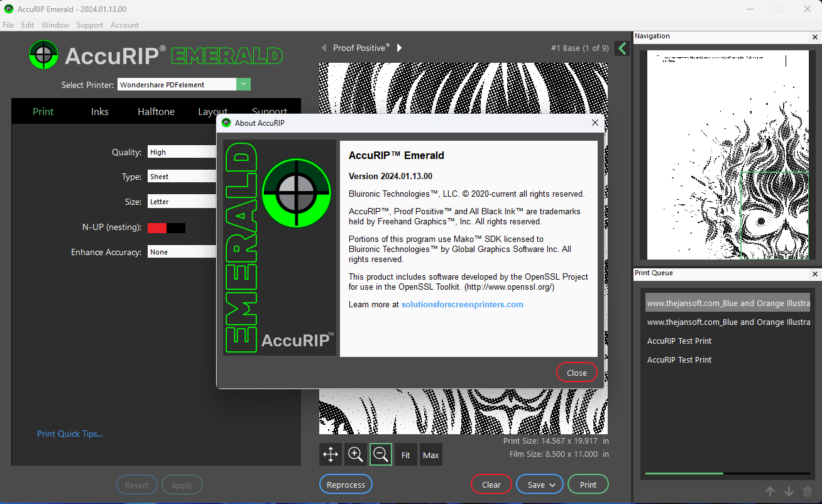Zoom out of the proof preview
This screenshot has height=504, width=822.
click(x=381, y=454)
